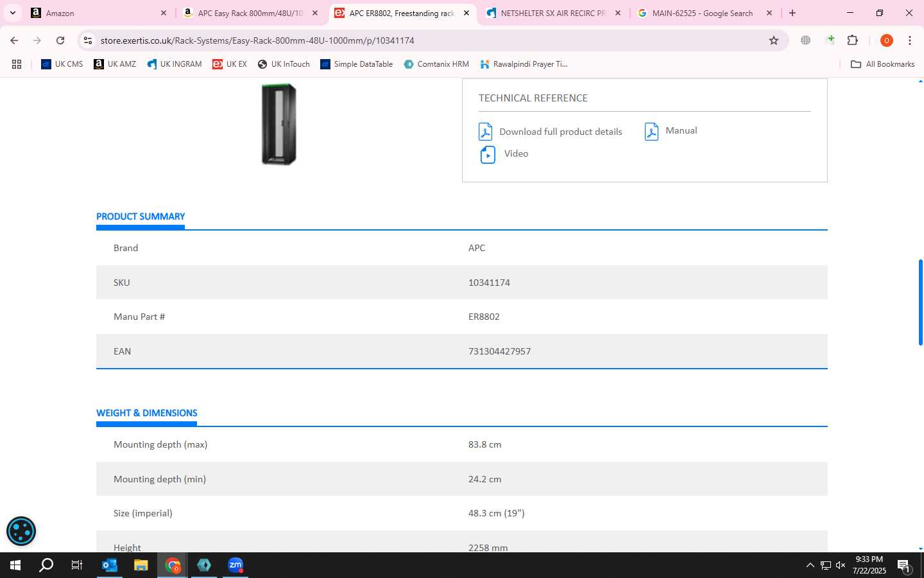Open the Apps grid in bookmarks bar

[17, 64]
